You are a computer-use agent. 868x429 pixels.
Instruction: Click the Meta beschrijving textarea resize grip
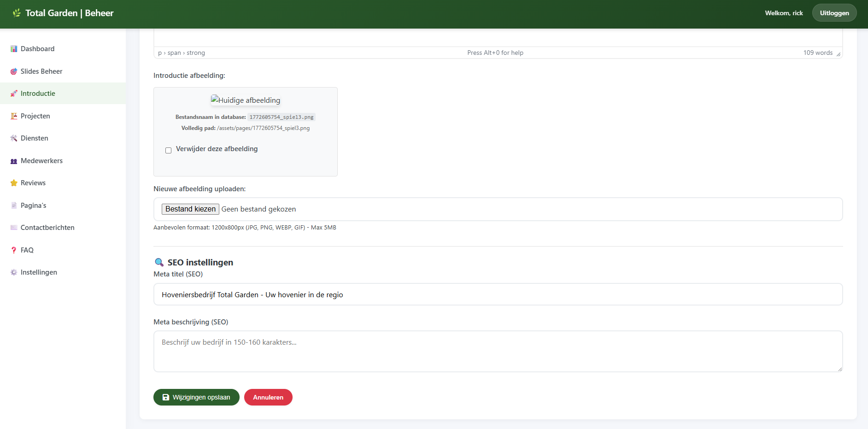(840, 369)
